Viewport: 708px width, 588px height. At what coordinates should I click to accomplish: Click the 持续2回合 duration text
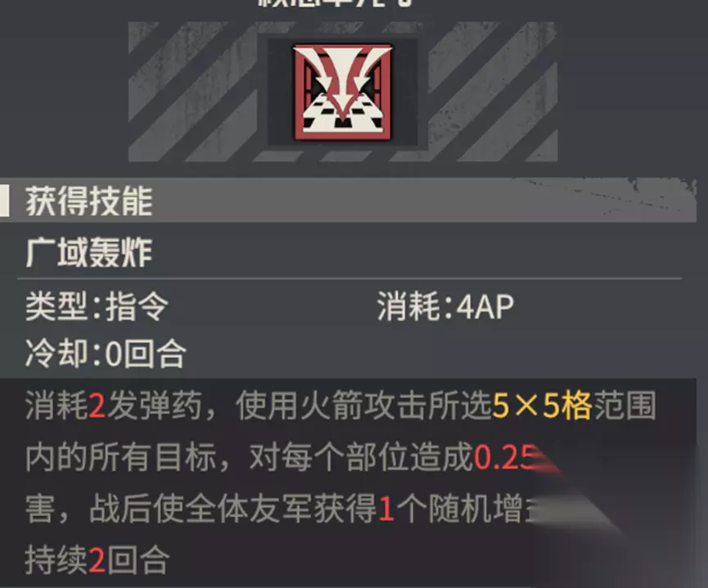[x=97, y=560]
